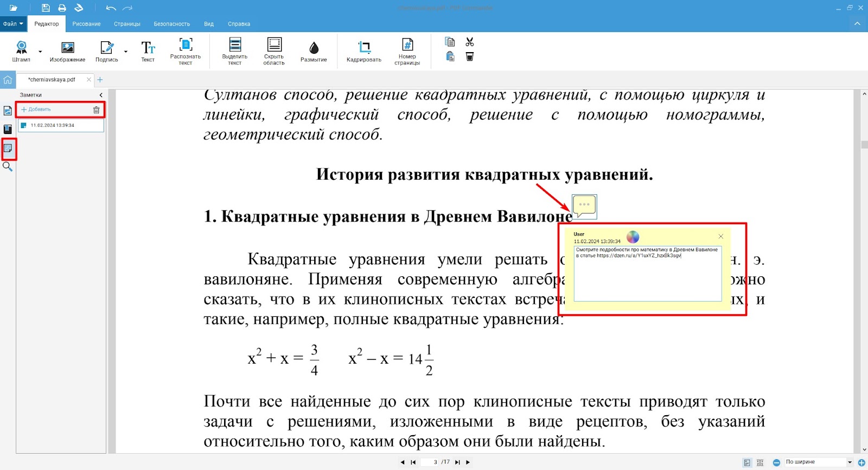
Task: Pick the Размытие blur tool
Action: 314,52
